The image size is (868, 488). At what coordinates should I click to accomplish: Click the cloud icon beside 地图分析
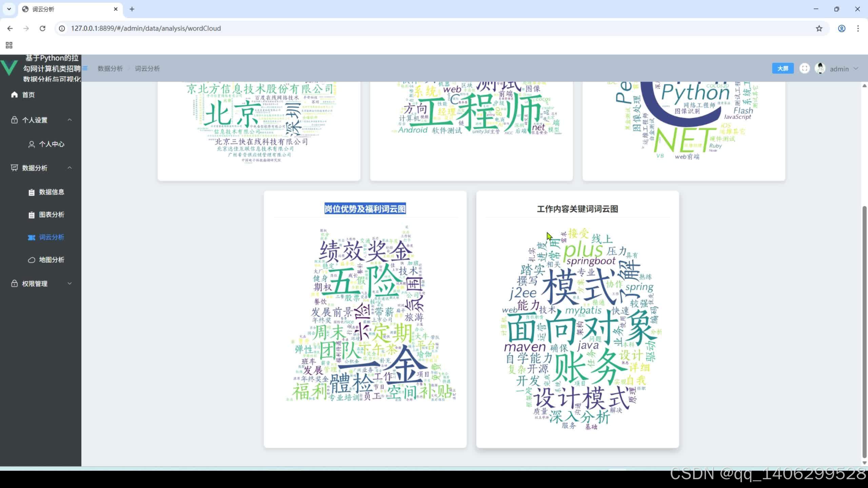[32, 260]
